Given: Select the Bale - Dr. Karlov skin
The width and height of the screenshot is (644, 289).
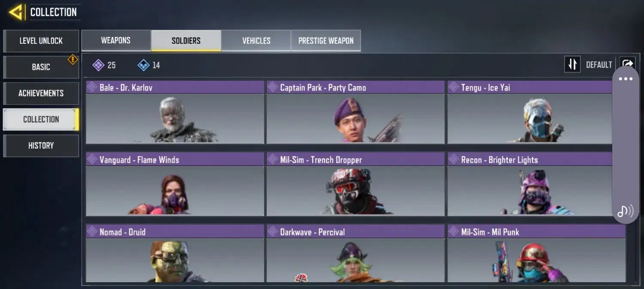Looking at the screenshot, I should pos(175,112).
